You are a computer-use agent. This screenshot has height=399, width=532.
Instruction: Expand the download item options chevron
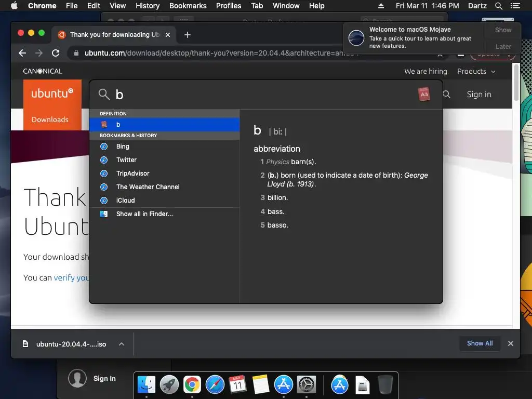(122, 344)
